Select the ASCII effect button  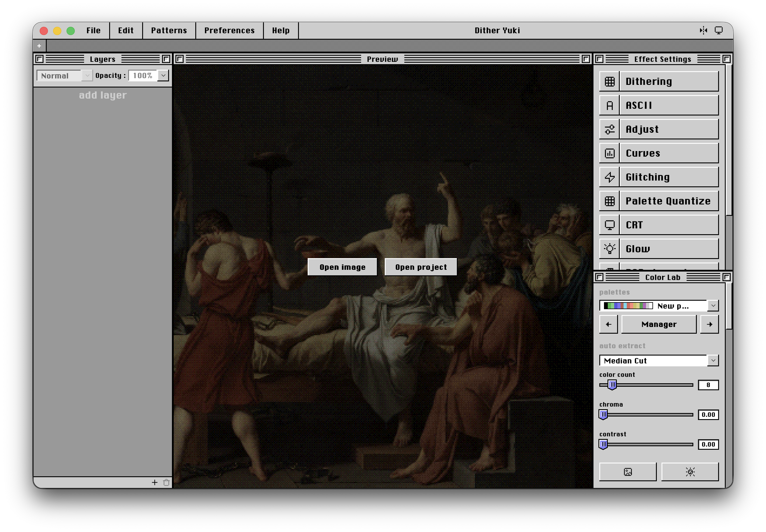[659, 105]
